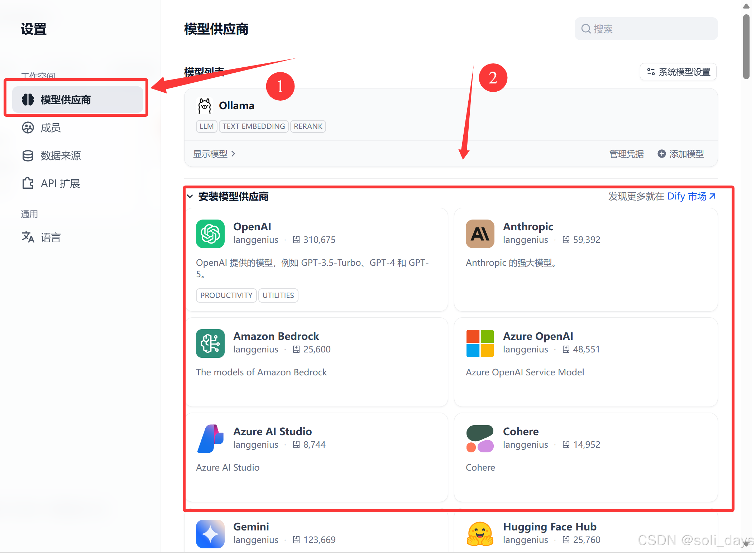Open the Dify 市场 link

tap(691, 196)
